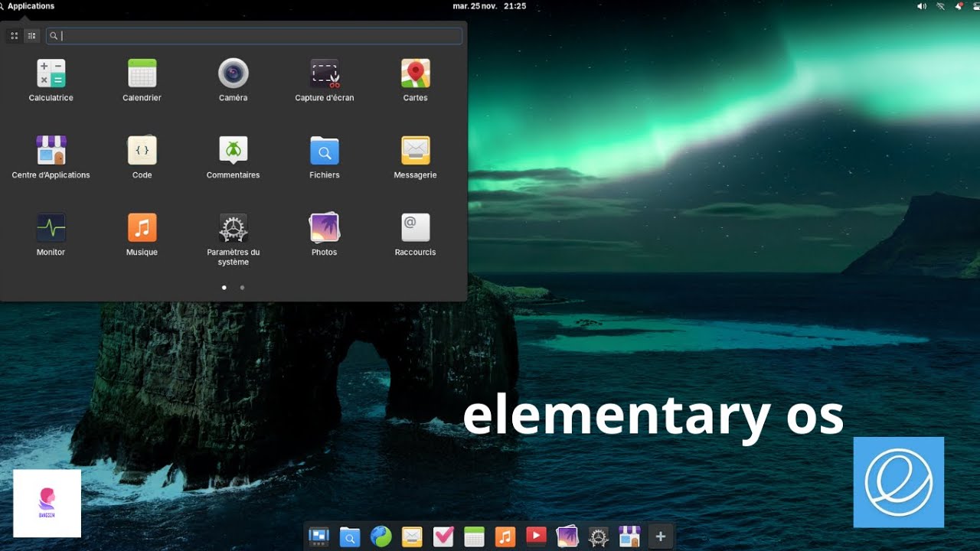Click the plus button in the dock
Screen dimensions: 980x551
click(660, 536)
